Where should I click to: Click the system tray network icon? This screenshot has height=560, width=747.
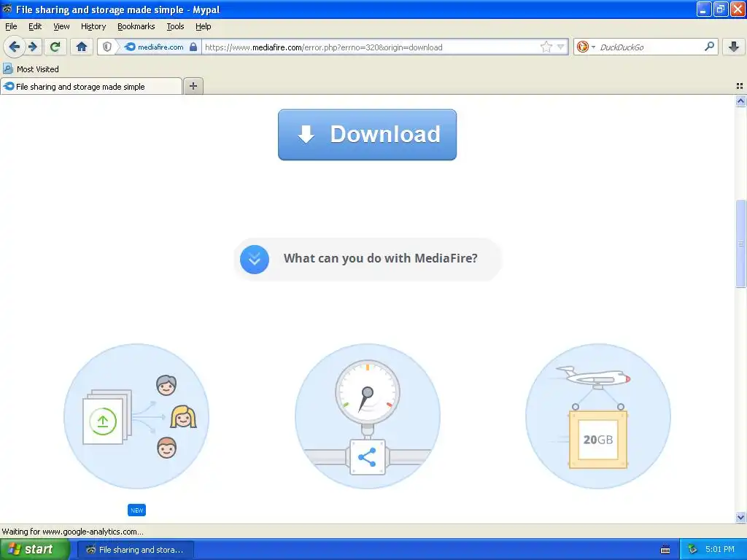pos(692,549)
